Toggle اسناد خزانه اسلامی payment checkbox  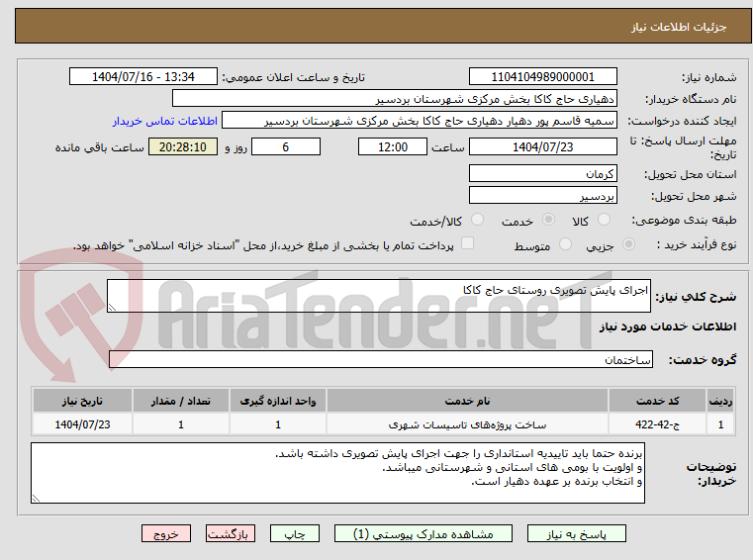(x=467, y=243)
